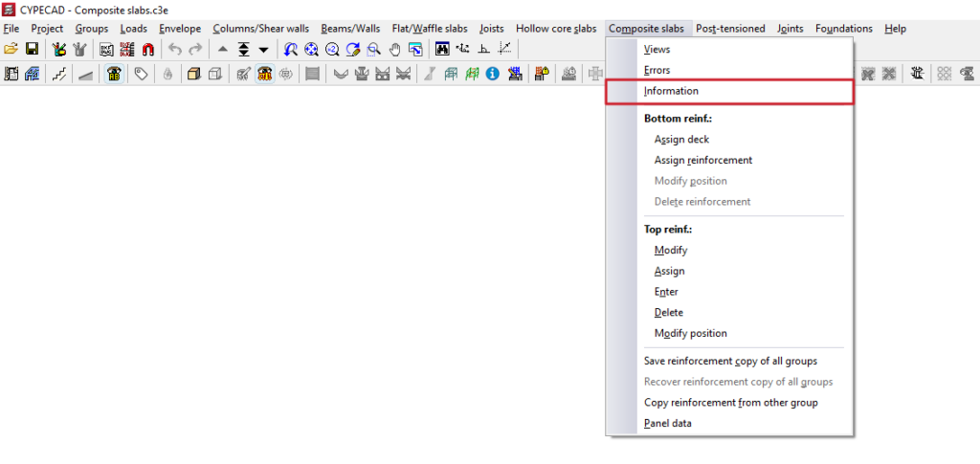Click the second telephone icon with red letters
This screenshot has height=464, width=980.
click(x=265, y=75)
